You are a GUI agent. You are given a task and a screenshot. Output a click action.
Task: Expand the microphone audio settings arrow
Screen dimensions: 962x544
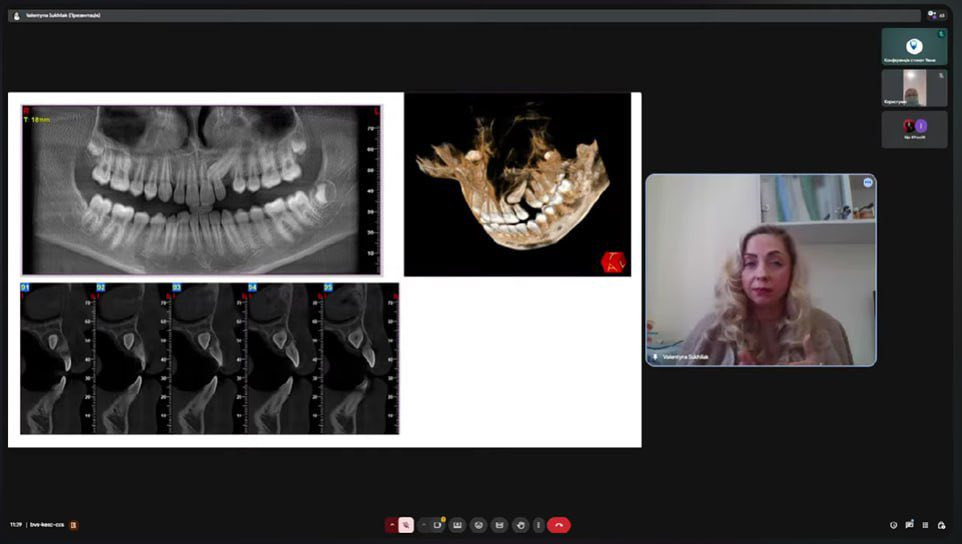[392, 525]
